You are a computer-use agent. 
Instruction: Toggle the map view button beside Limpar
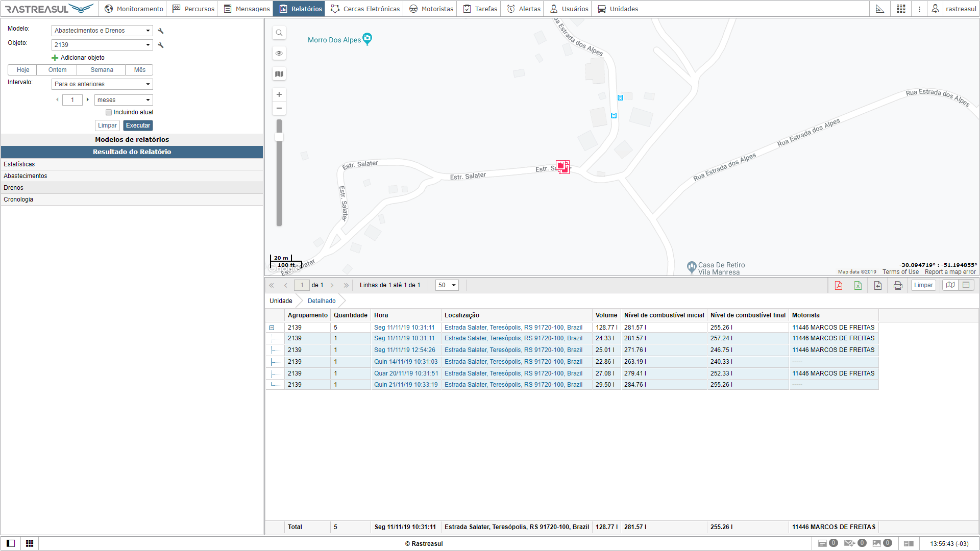click(x=950, y=285)
